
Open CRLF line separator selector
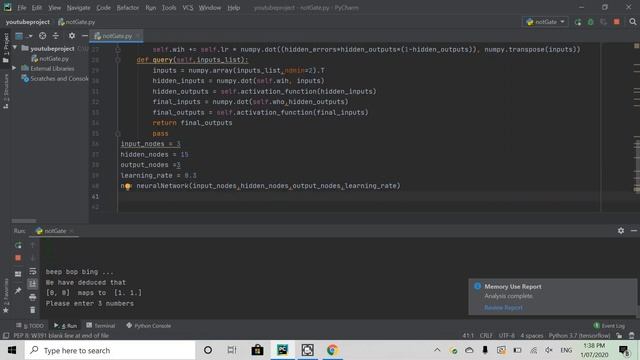pos(486,336)
